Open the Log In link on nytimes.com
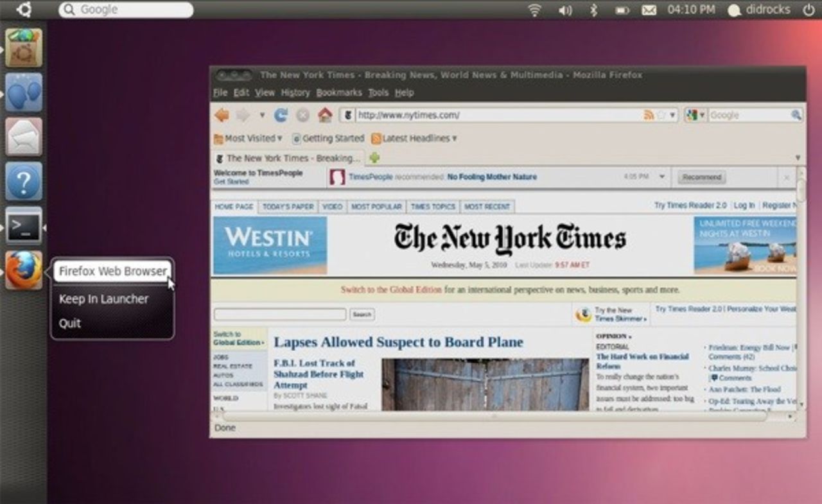Screen dimensions: 822x504 (x=744, y=205)
